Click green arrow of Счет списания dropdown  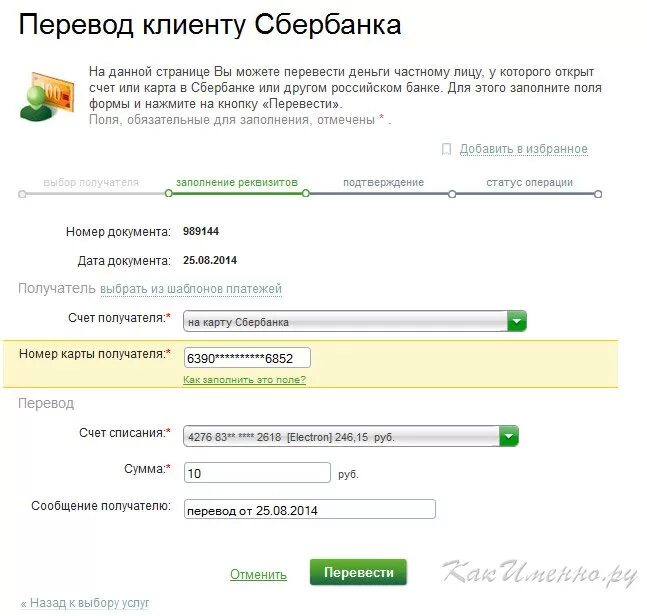509,436
